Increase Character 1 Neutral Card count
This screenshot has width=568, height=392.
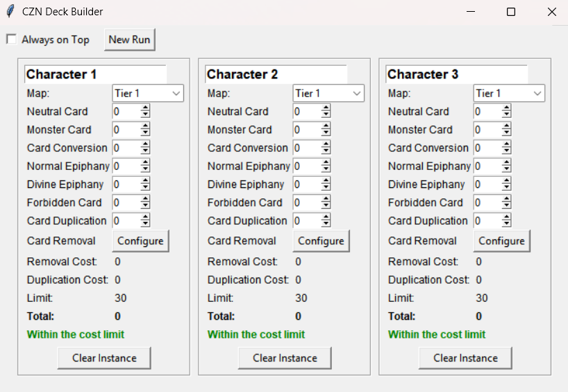[x=145, y=108]
